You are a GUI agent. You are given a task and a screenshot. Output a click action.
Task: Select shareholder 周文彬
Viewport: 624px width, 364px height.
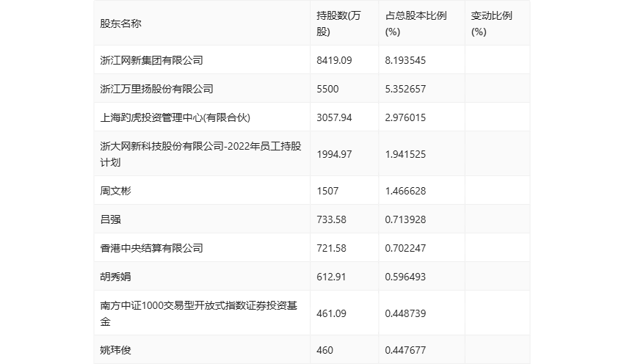115,191
